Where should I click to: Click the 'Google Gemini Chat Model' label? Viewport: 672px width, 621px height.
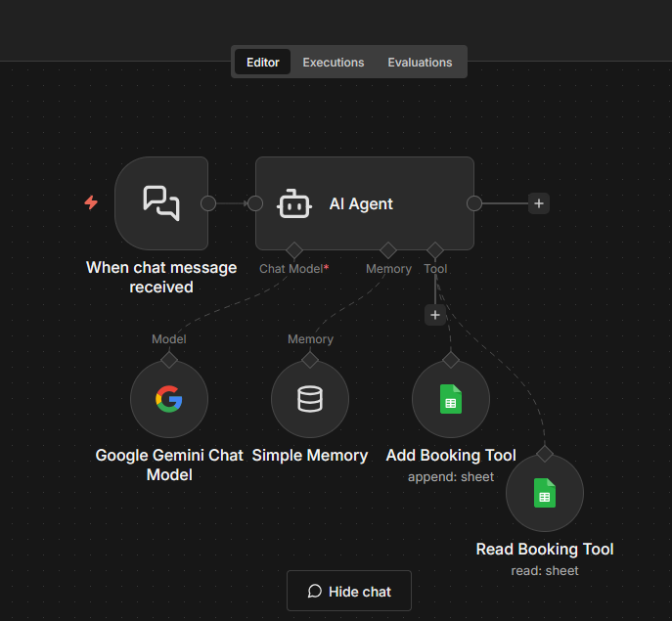point(169,465)
